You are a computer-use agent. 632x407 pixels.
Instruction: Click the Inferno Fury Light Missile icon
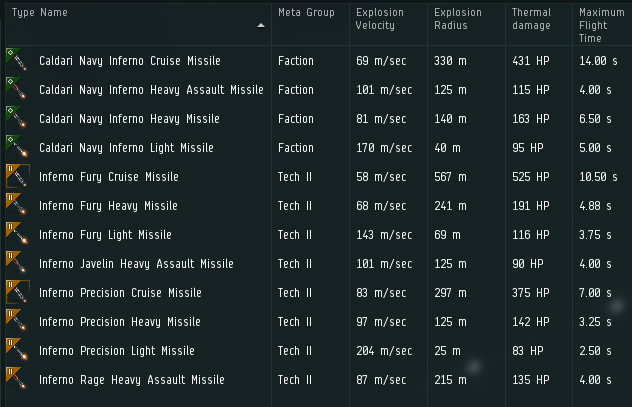17,235
